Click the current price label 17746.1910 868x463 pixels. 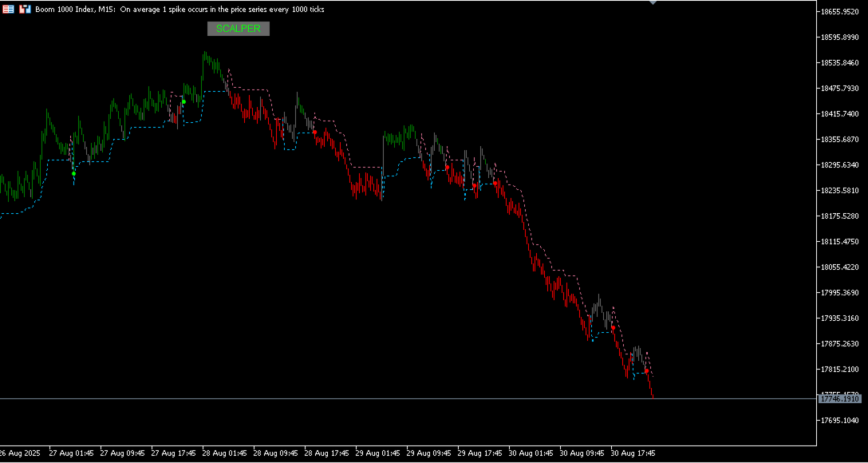pos(840,399)
